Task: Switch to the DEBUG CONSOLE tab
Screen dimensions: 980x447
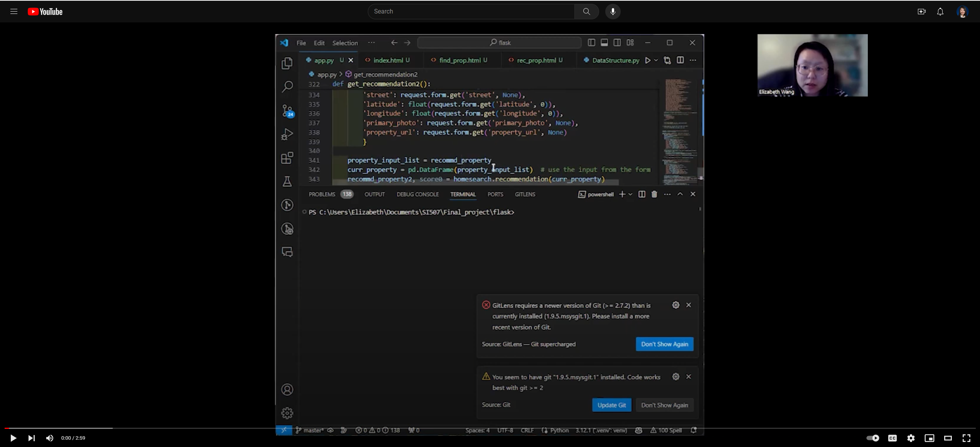Action: pos(418,194)
